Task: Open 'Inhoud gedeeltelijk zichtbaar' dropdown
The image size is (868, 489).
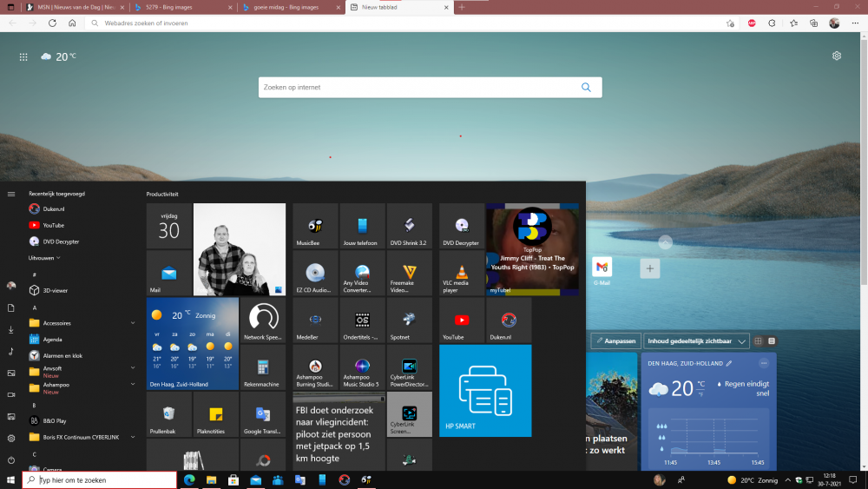Action: 696,341
